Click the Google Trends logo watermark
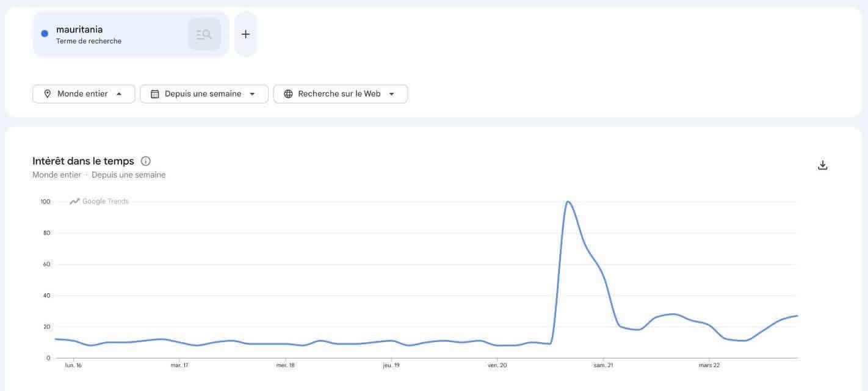 99,202
